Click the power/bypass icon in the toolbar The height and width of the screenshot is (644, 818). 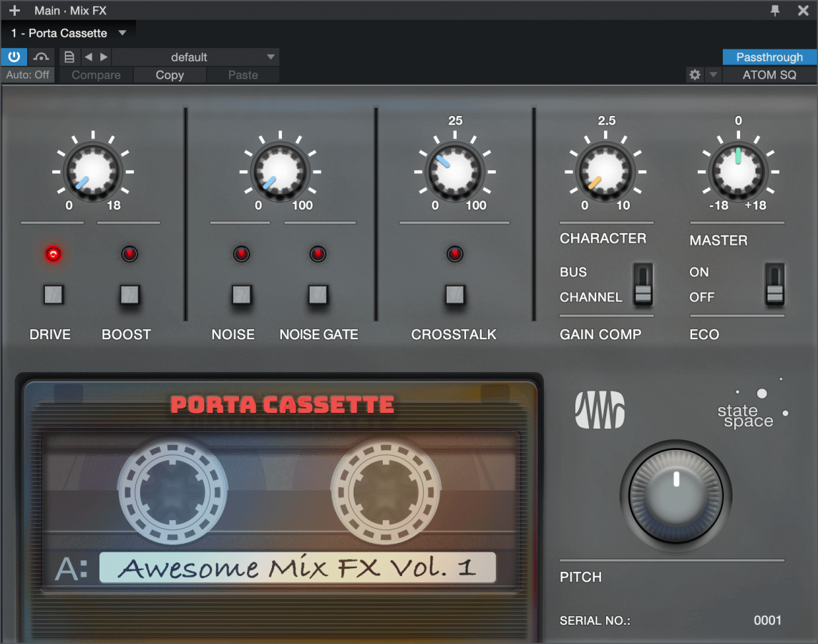coord(14,57)
